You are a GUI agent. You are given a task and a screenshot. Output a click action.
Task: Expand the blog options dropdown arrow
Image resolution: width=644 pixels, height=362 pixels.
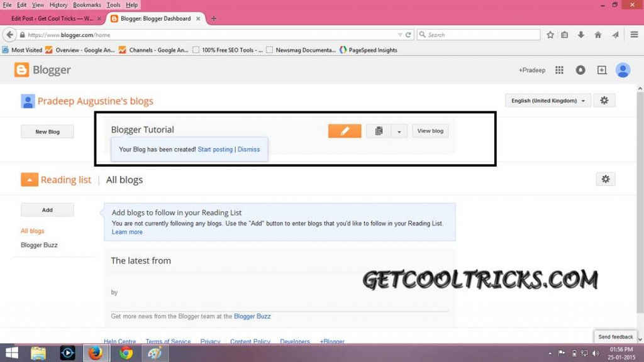pos(399,131)
